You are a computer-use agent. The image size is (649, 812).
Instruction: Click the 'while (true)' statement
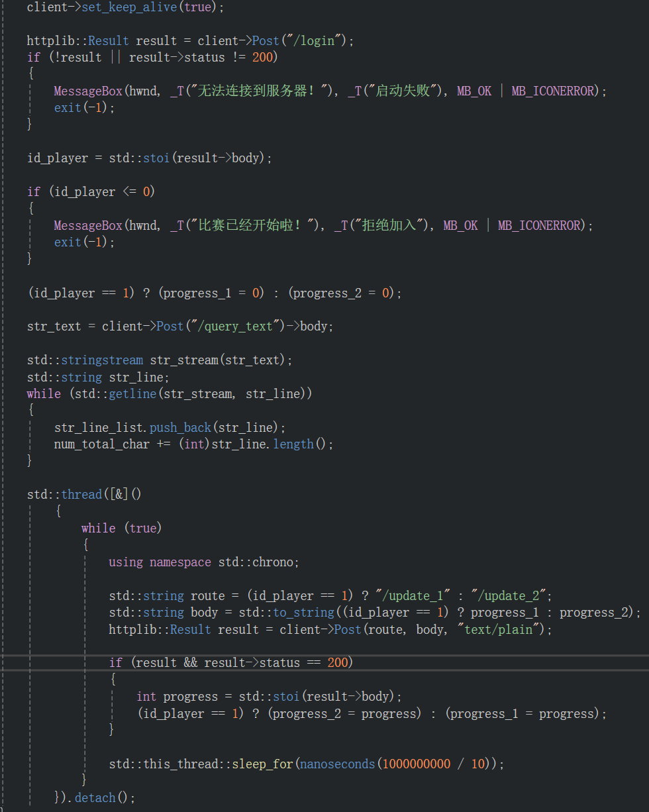click(x=122, y=528)
